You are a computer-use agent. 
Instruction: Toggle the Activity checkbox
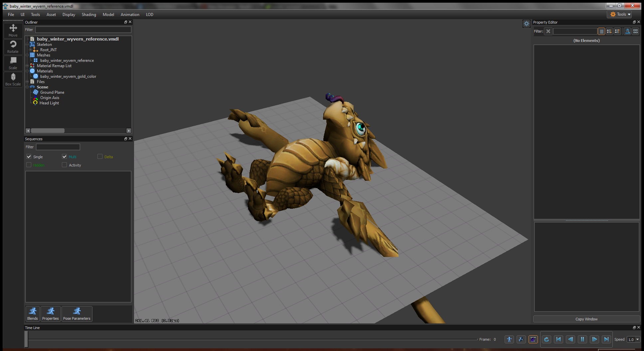tap(65, 165)
